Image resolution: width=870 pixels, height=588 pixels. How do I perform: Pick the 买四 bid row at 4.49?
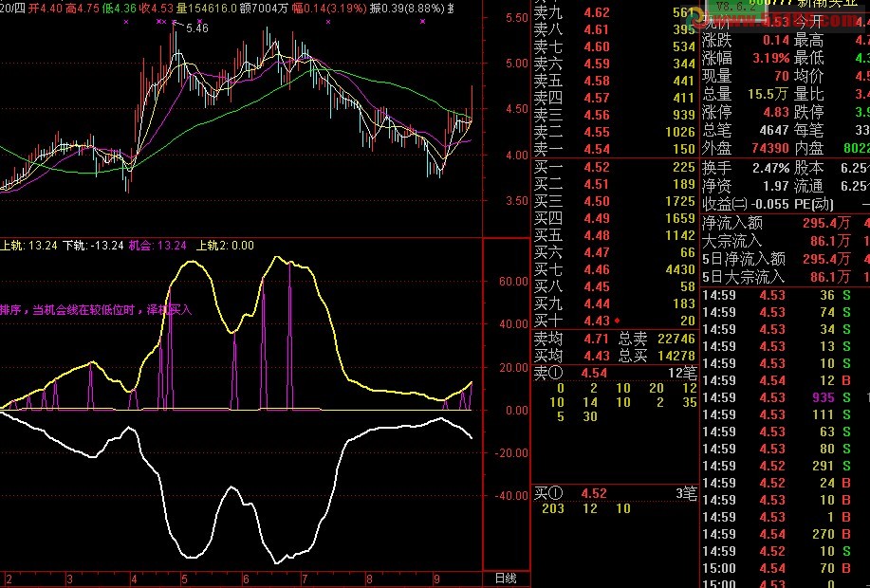pos(614,218)
